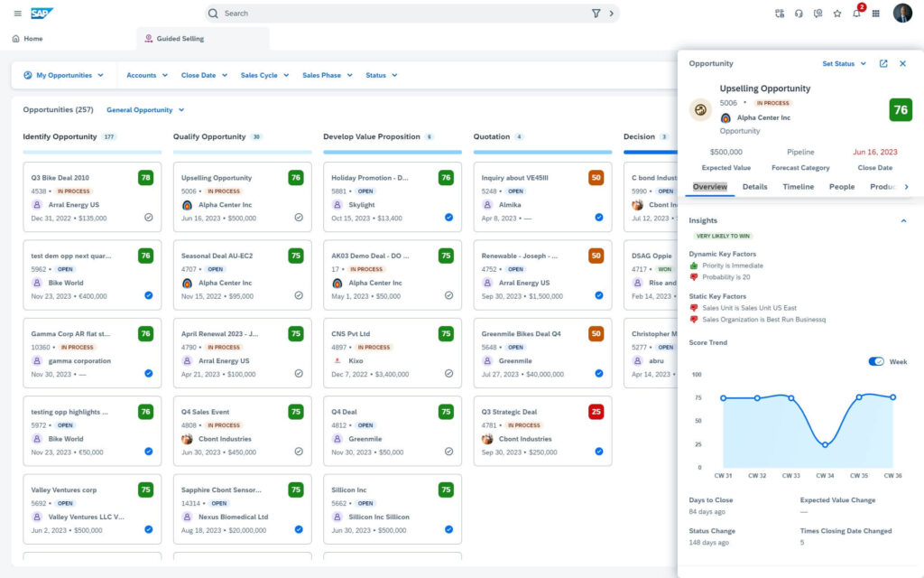This screenshot has height=578, width=924.
Task: Open the Home tab
Action: click(x=28, y=38)
